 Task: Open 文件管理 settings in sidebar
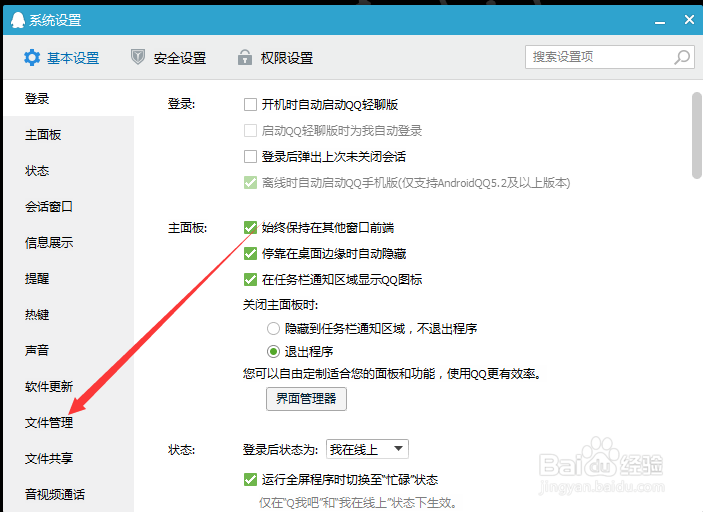[x=69, y=422]
